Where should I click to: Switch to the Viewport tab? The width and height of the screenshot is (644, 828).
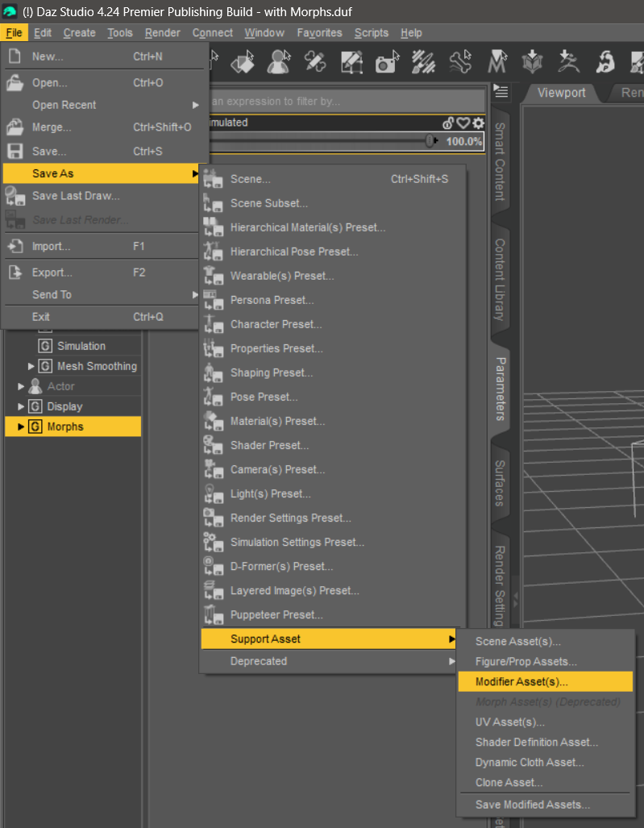click(x=561, y=93)
